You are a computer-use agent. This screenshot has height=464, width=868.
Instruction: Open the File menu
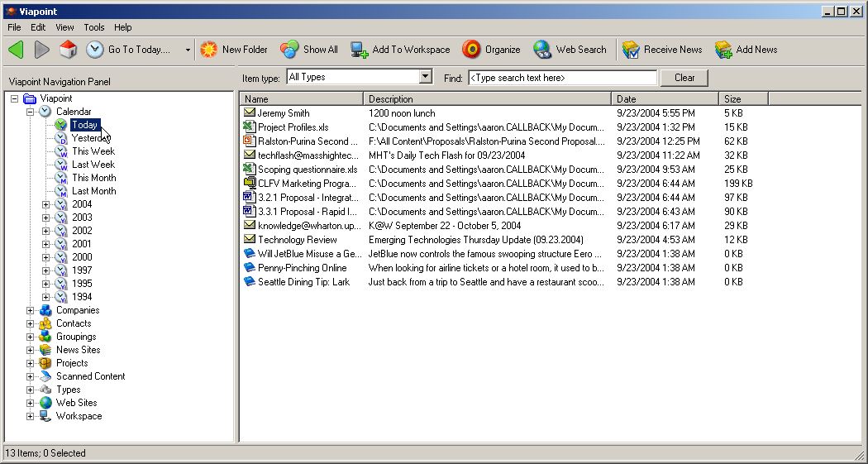tap(14, 27)
